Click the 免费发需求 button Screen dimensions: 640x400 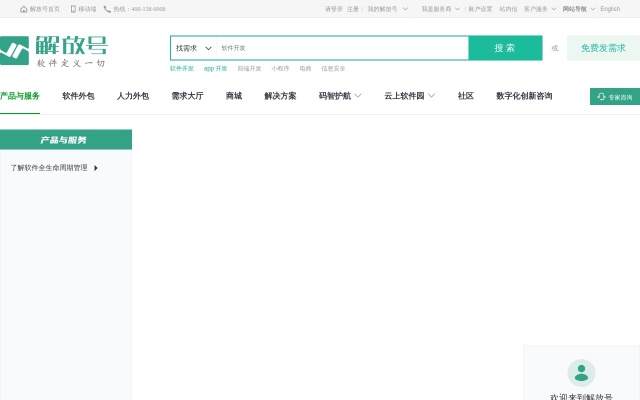coord(603,48)
